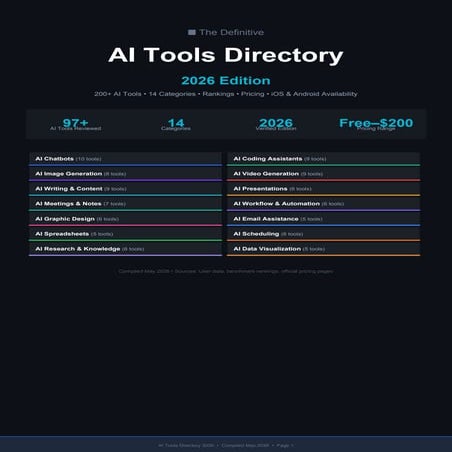This screenshot has height=452, width=452.
Task: Open AI Research & Knowledge category
Action: tap(125, 249)
